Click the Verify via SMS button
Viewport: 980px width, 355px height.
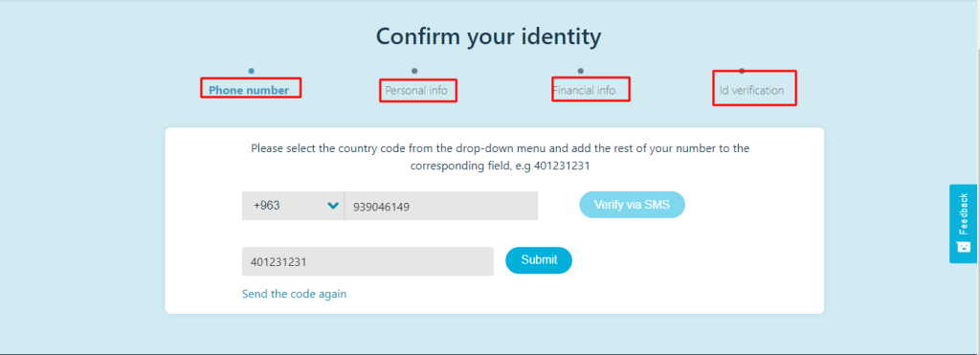coord(632,205)
